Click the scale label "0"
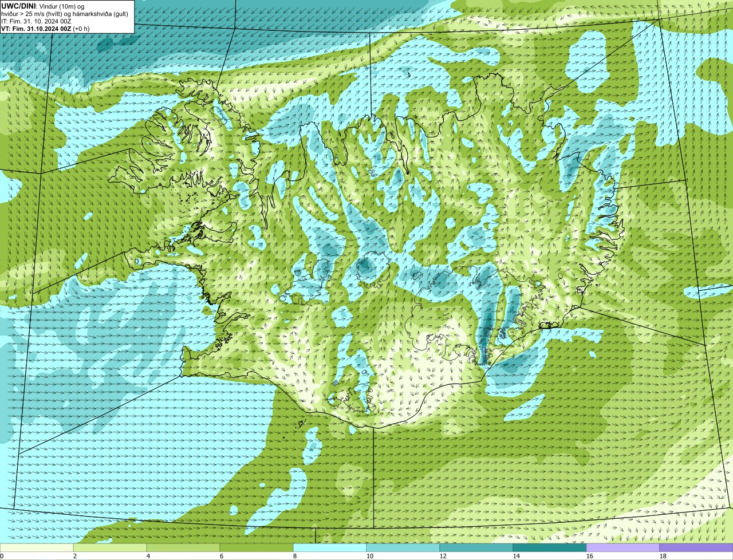Viewport: 733px width, 560px height. click(x=2, y=556)
